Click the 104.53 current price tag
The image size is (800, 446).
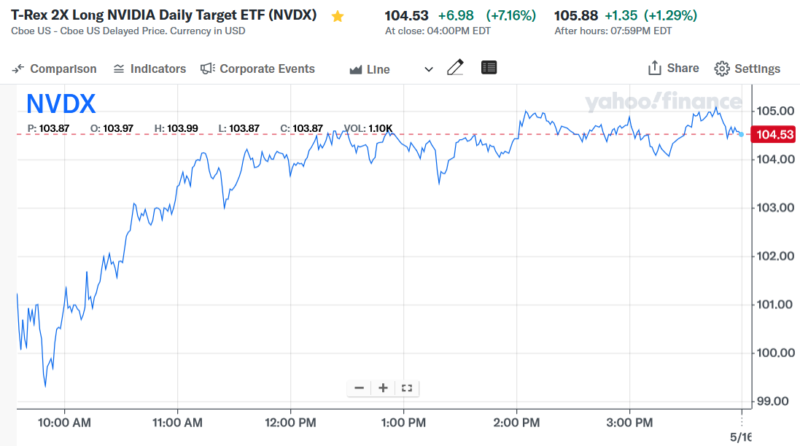point(776,135)
